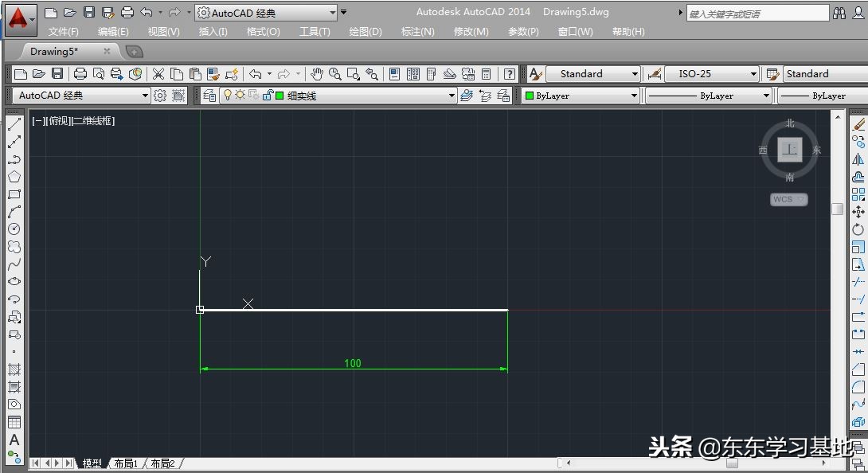Viewport: 868px width, 473px height.
Task: Open the Layer Properties Manager
Action: [209, 96]
